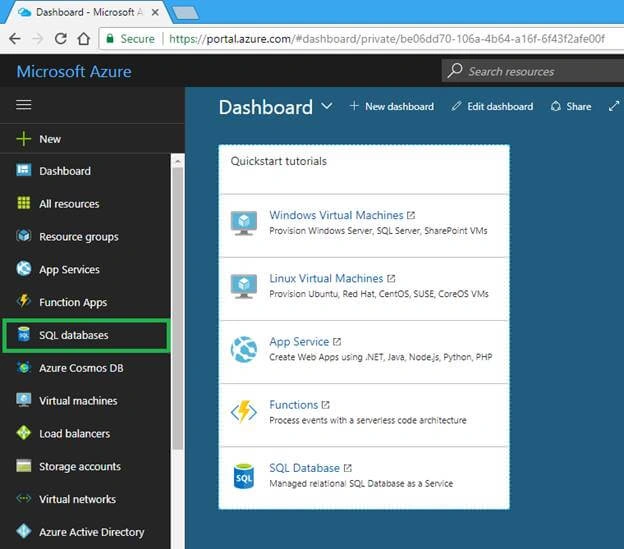
Task: Select Virtual networks in sidebar
Action: tap(85, 499)
